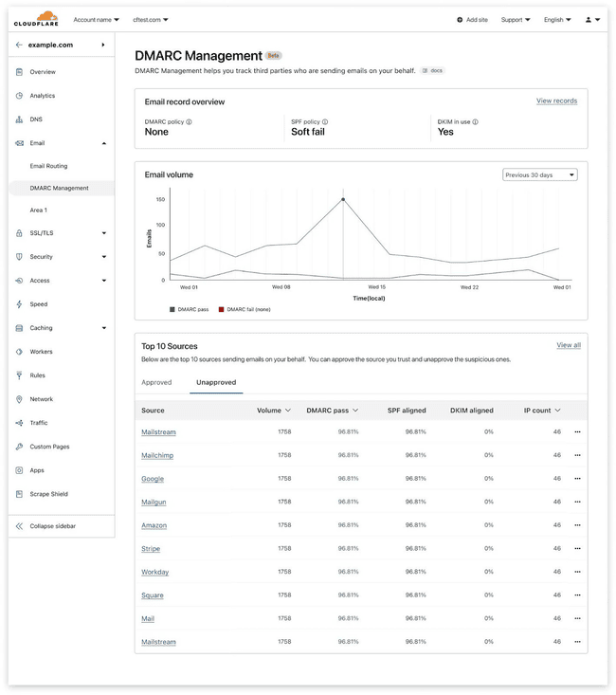The image size is (616, 695).
Task: Click the Speed lightning bolt icon
Action: 19,304
